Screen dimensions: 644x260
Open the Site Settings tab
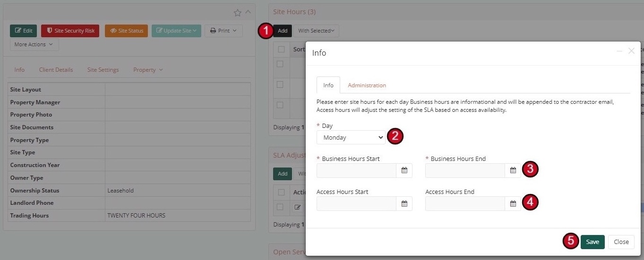click(x=103, y=69)
